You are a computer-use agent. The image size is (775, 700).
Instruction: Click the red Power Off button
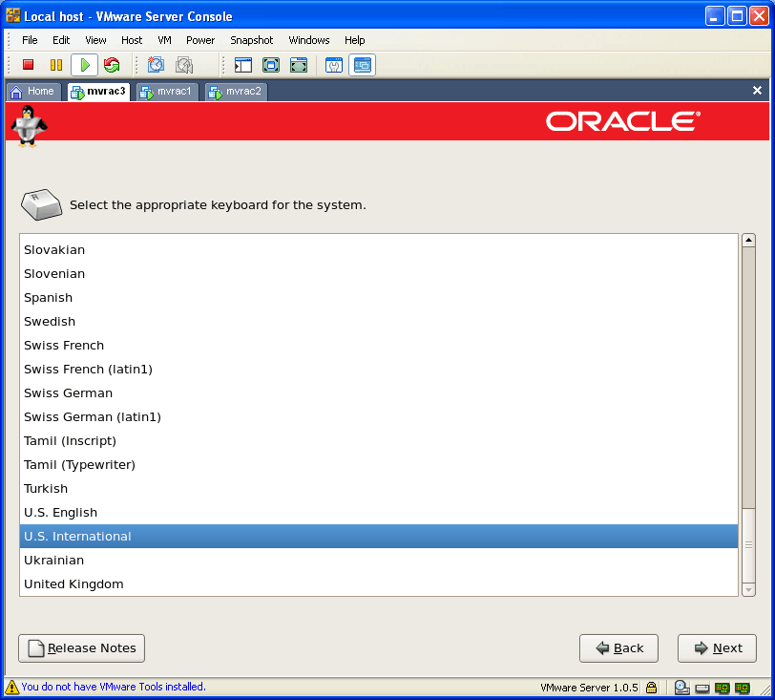click(29, 65)
